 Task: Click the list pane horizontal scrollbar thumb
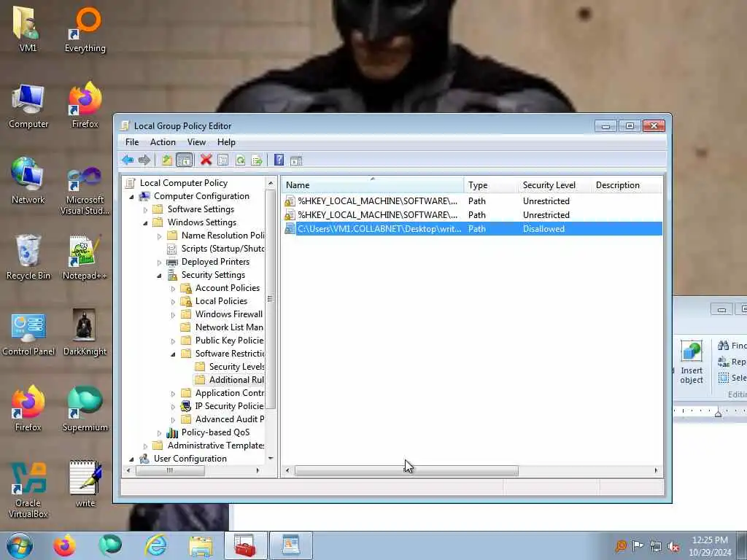pyautogui.click(x=406, y=470)
